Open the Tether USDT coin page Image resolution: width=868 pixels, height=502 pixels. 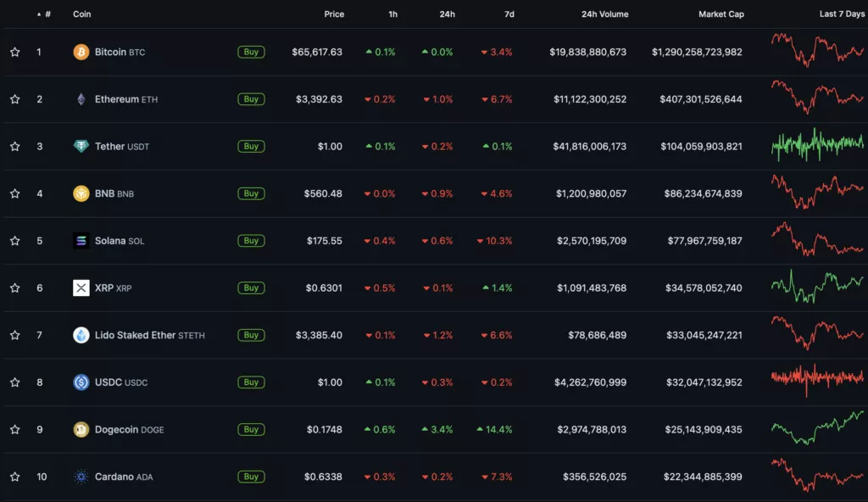[122, 147]
